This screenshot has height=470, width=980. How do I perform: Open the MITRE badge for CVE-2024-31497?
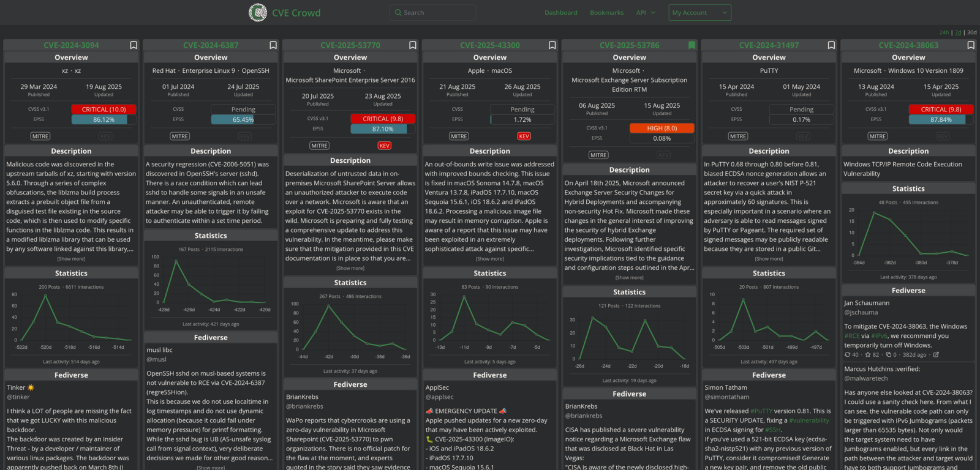pyautogui.click(x=738, y=136)
